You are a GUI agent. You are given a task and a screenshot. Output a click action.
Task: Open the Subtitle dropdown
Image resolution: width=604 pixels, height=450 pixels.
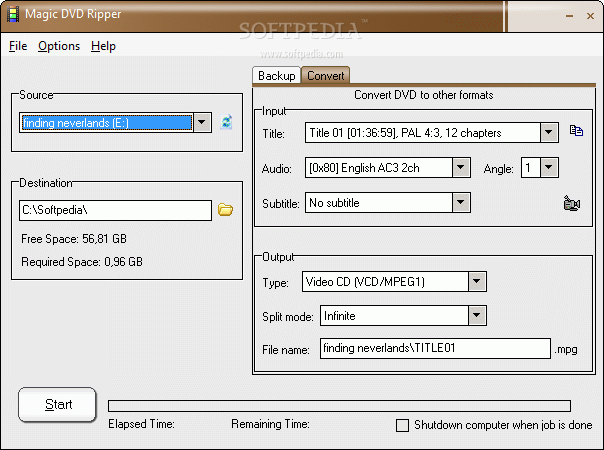(461, 203)
